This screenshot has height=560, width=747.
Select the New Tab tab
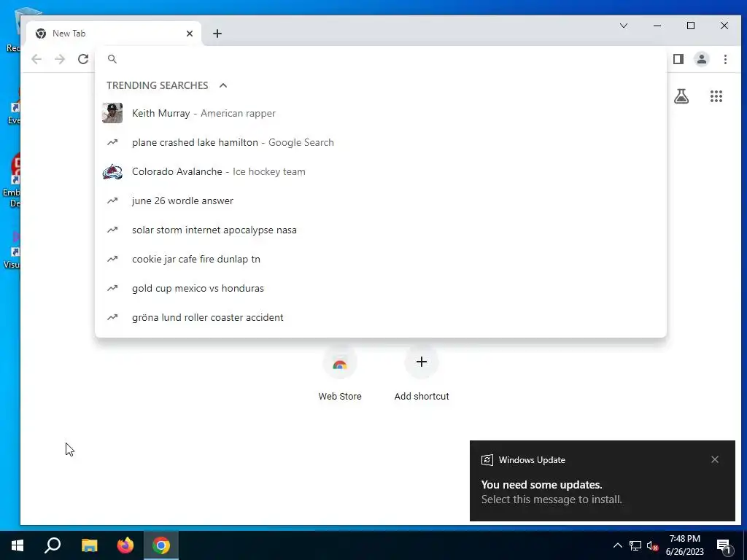coord(115,34)
